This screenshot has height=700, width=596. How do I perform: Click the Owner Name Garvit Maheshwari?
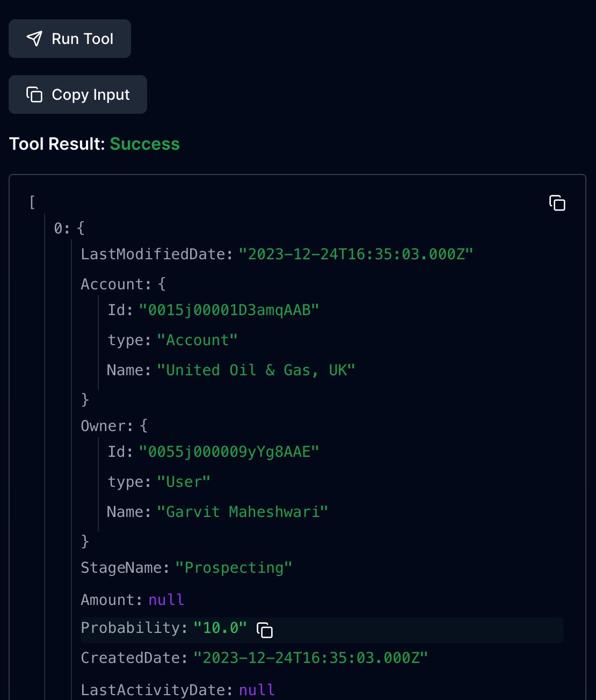click(244, 512)
